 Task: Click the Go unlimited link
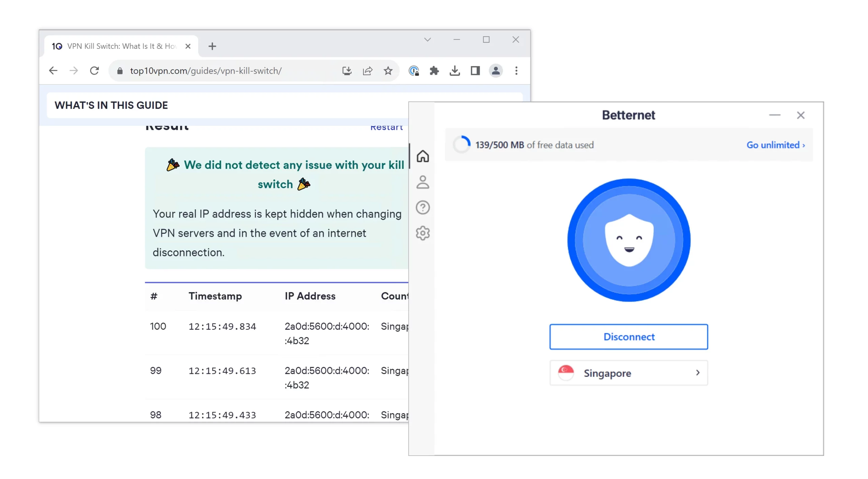click(x=775, y=145)
